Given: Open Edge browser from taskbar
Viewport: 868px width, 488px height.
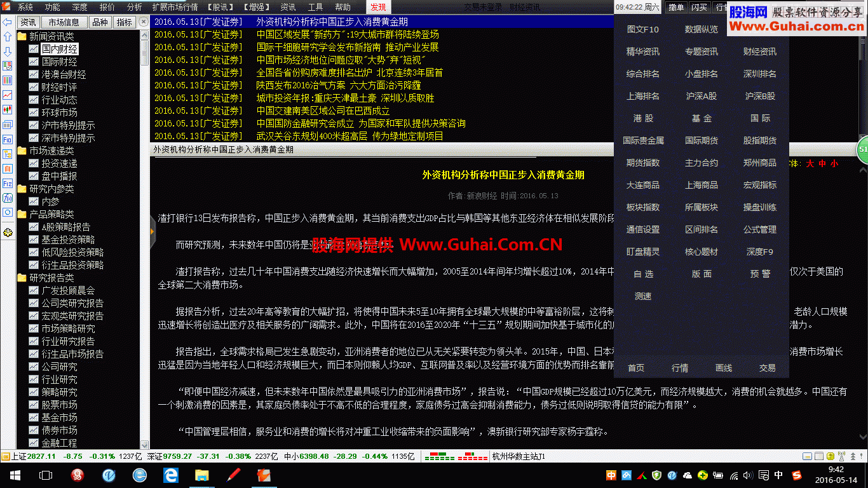Looking at the screenshot, I should (x=171, y=475).
